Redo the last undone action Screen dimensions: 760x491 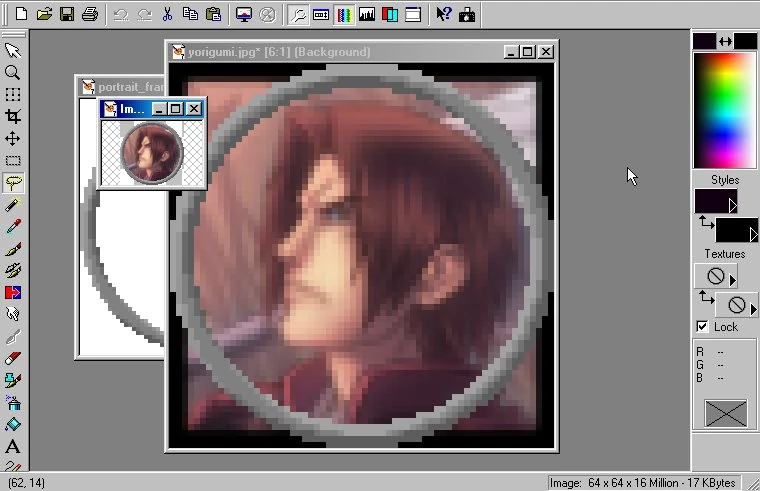[x=144, y=15]
